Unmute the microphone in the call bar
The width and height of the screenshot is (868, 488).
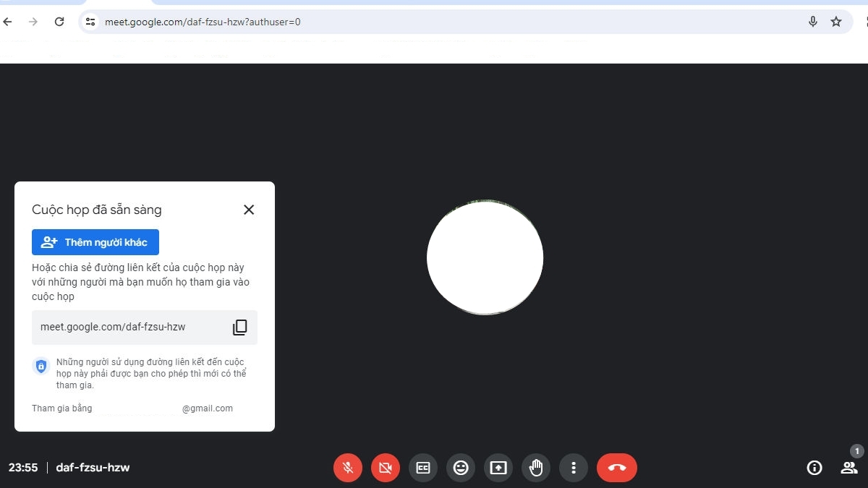[348, 468]
